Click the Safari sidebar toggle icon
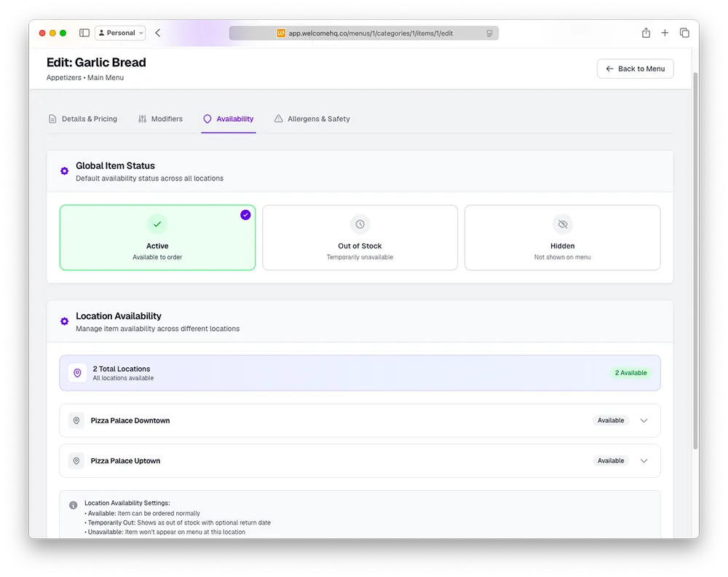The width and height of the screenshot is (728, 577). (x=84, y=33)
